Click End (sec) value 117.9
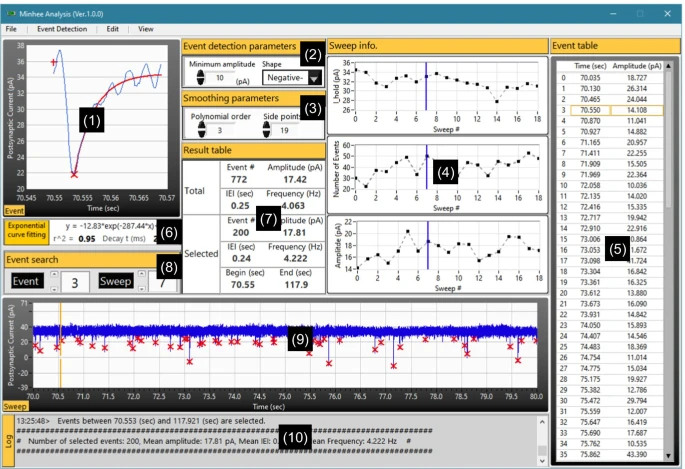The width and height of the screenshot is (685, 469). tap(296, 285)
